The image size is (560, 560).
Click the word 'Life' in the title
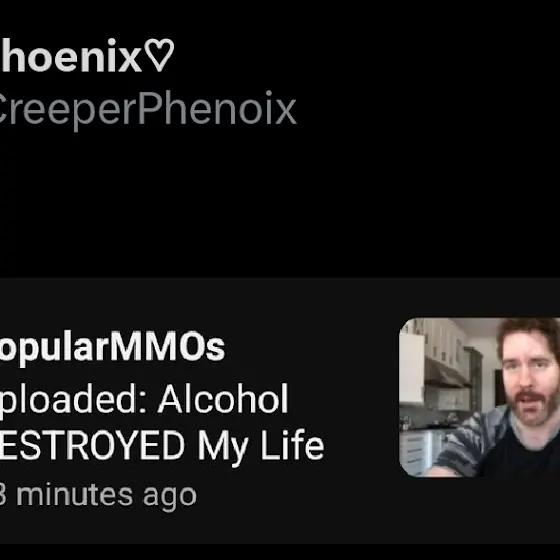292,445
